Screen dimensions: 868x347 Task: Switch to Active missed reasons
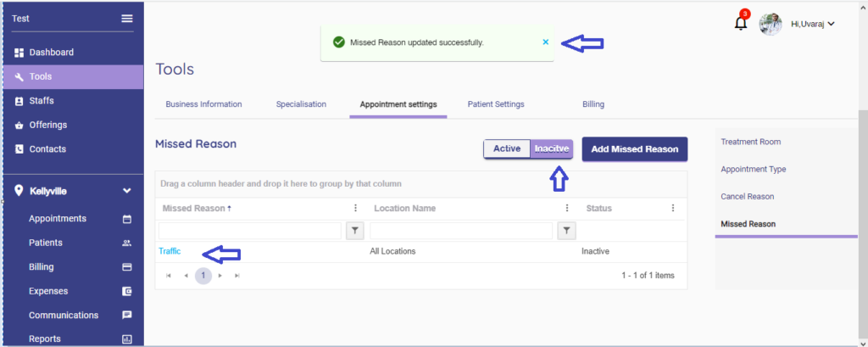507,148
